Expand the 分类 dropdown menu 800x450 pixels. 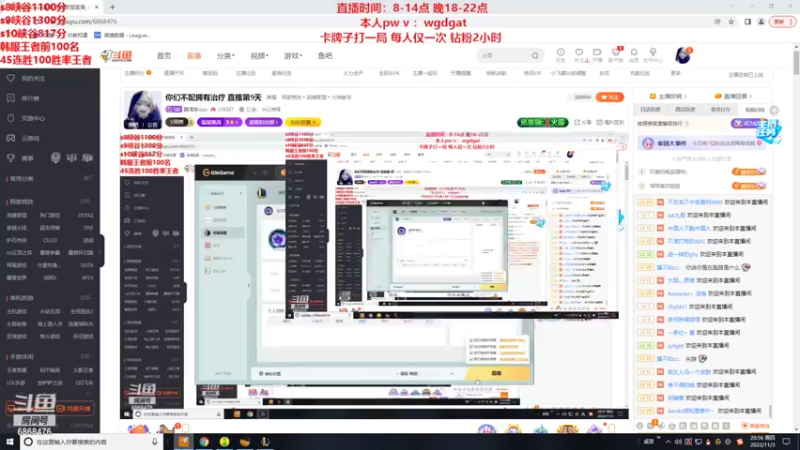(226, 56)
